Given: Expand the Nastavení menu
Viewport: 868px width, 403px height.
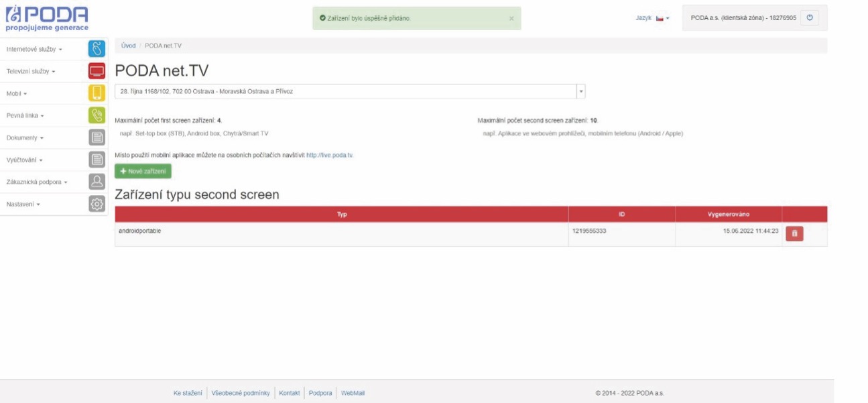Looking at the screenshot, I should click(x=23, y=204).
